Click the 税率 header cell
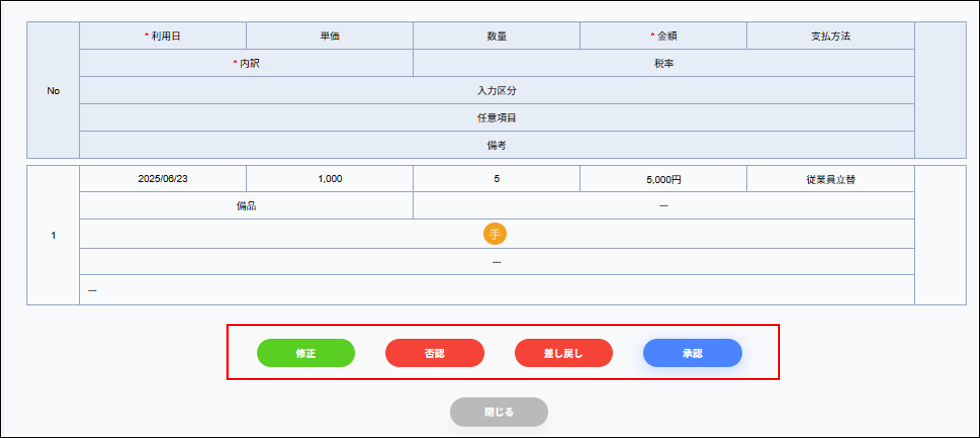This screenshot has width=980, height=438. coord(664,63)
